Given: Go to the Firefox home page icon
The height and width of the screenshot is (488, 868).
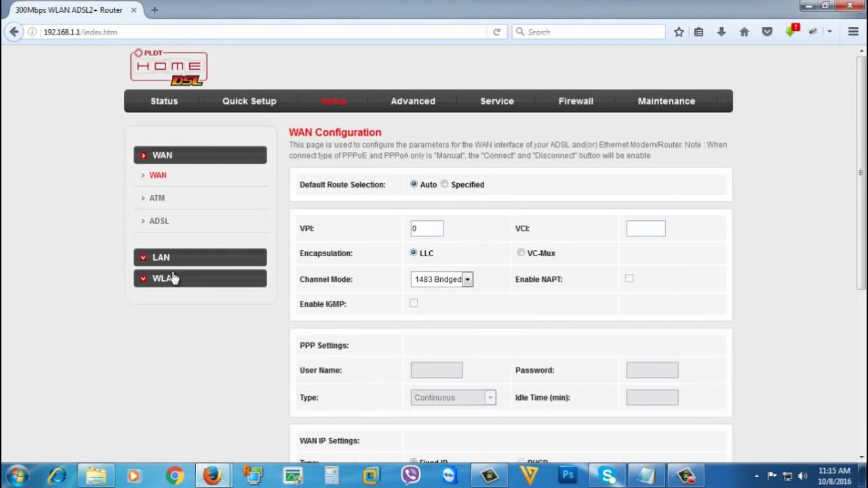Looking at the screenshot, I should click(x=744, y=32).
